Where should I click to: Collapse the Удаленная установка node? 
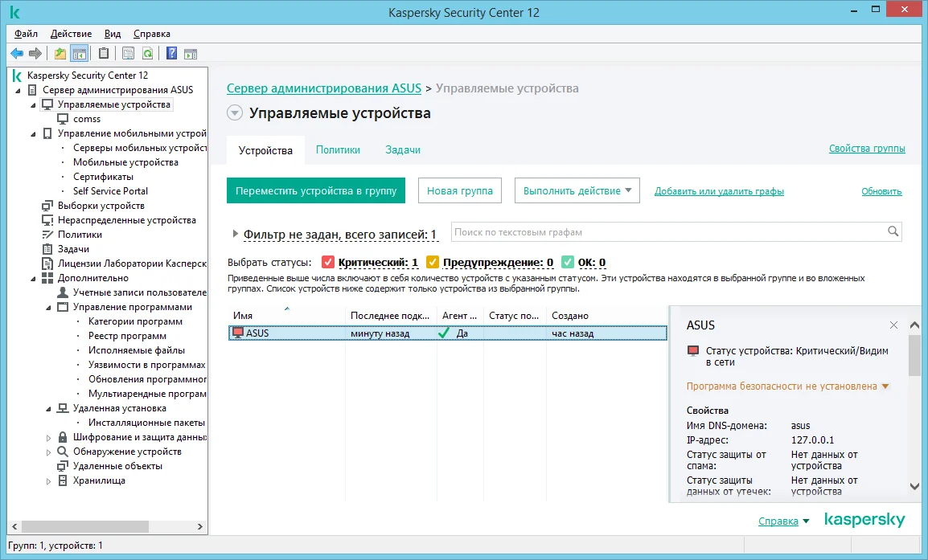[48, 409]
